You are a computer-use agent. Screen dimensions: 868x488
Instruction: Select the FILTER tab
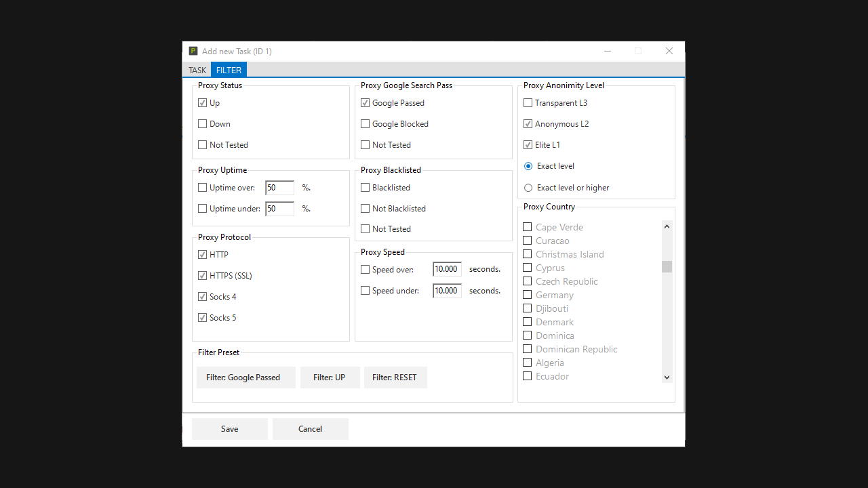tap(229, 70)
